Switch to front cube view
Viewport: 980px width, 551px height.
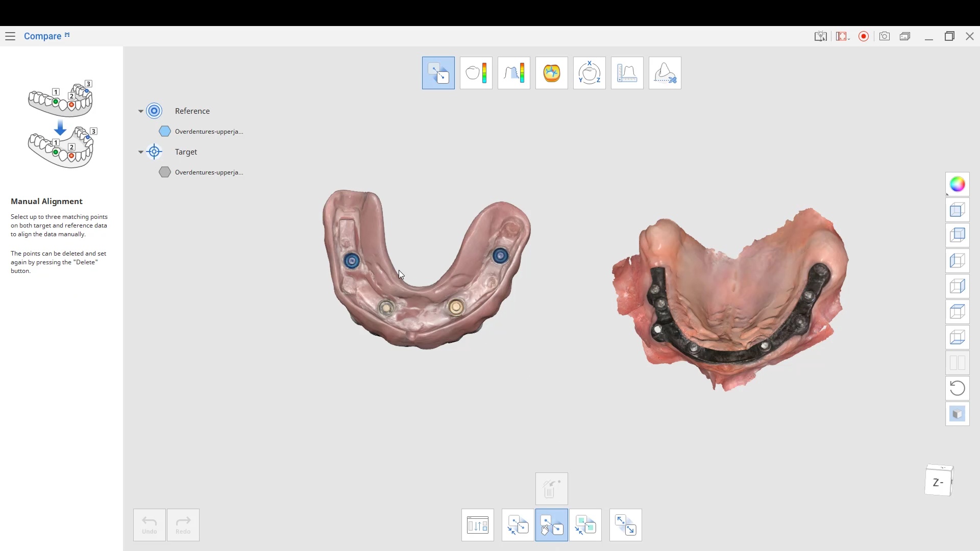coord(958,210)
